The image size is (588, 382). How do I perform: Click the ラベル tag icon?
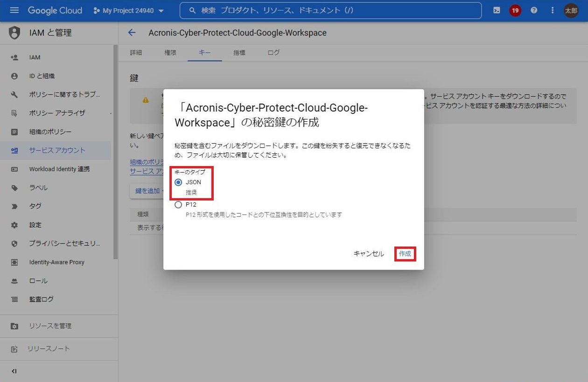[14, 188]
